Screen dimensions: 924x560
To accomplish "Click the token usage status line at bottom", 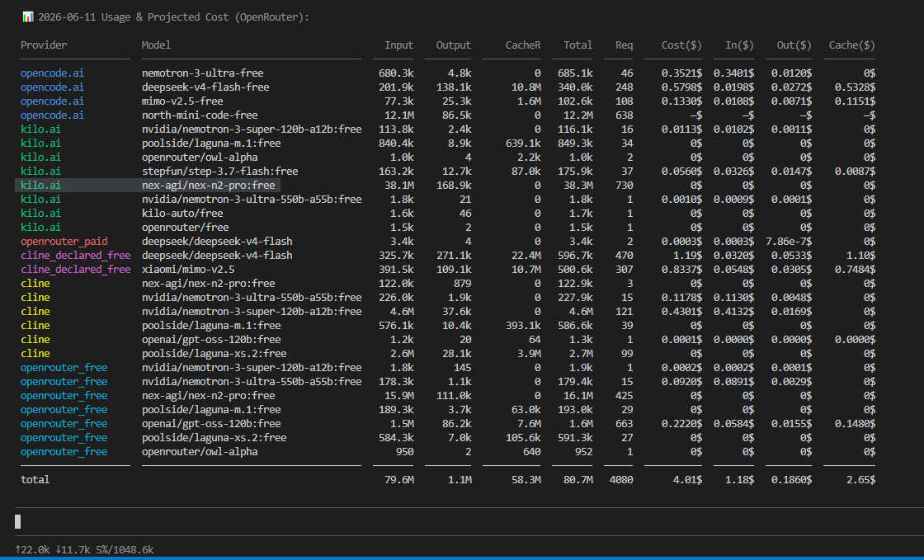I will (x=84, y=549).
